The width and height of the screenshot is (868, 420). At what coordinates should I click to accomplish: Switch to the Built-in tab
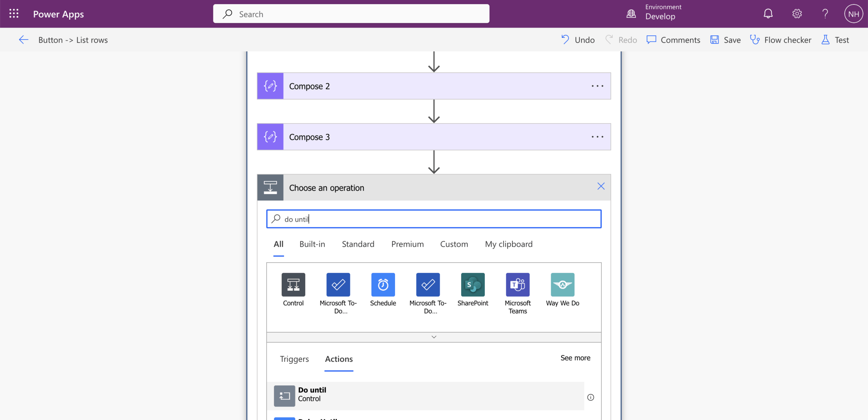312,244
